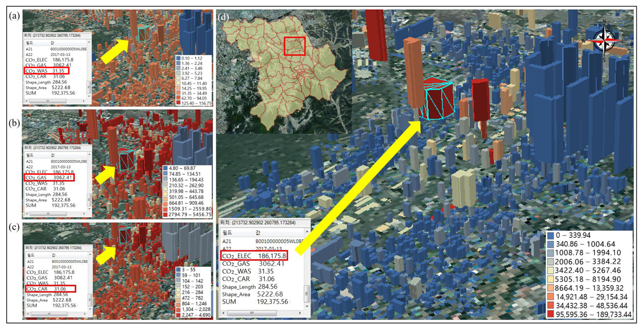Click the scroll-down arrow in panel d attribute popup

(307, 306)
